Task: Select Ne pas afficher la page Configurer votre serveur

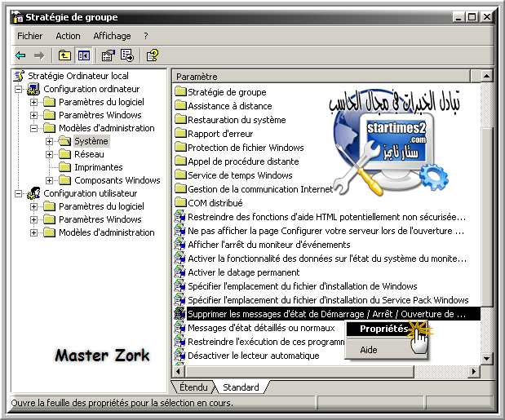Action: pyautogui.click(x=326, y=231)
